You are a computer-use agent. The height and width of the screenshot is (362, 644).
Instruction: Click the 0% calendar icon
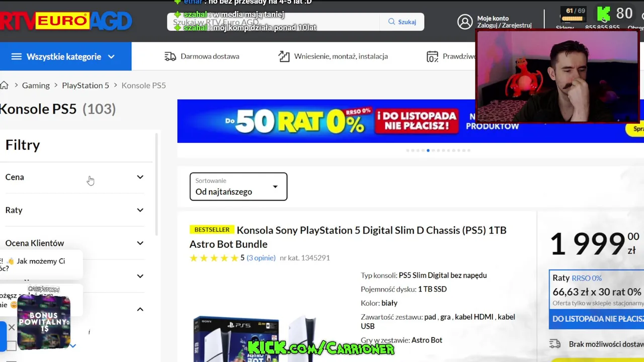(432, 56)
